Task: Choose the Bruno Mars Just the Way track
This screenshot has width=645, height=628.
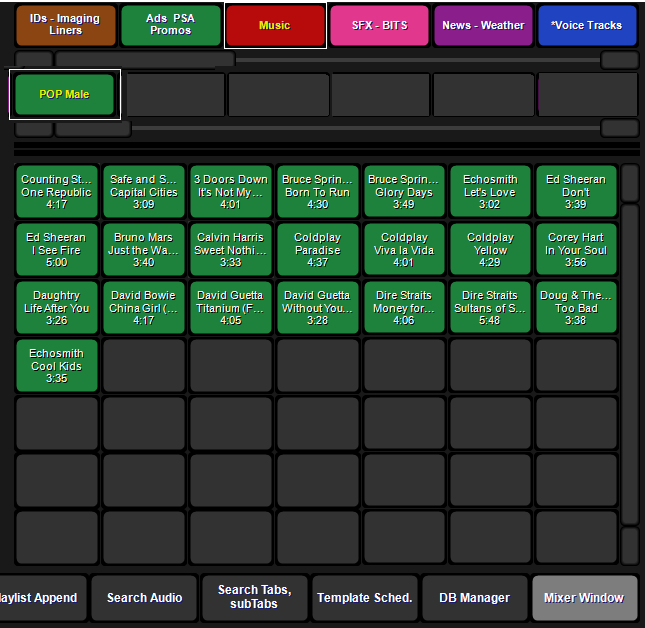Action: (144, 250)
